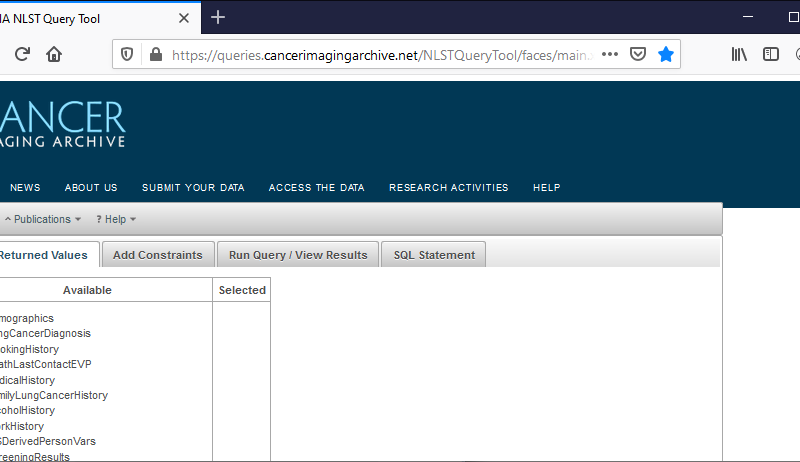View site security via the padlock icon
The height and width of the screenshot is (462, 800).
coord(156,54)
